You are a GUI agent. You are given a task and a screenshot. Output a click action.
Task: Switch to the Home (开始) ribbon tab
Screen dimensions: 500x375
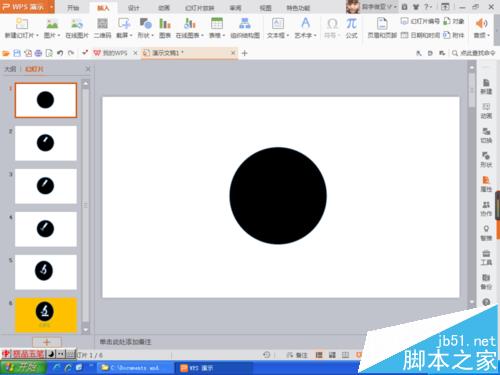73,8
